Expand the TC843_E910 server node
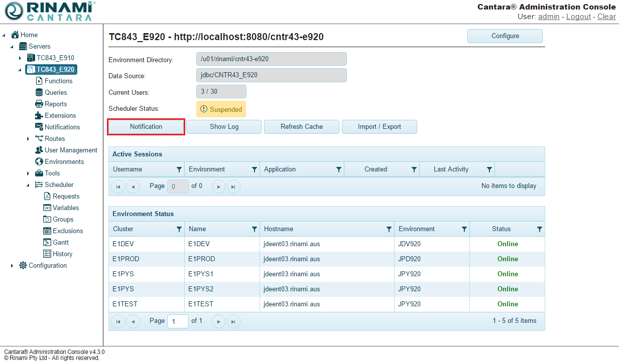 click(x=20, y=58)
